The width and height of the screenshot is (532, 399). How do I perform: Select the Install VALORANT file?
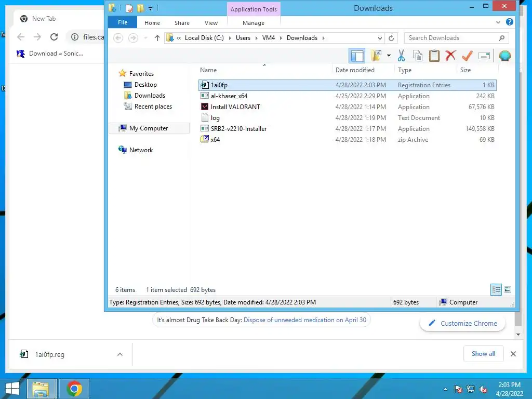click(x=347, y=107)
